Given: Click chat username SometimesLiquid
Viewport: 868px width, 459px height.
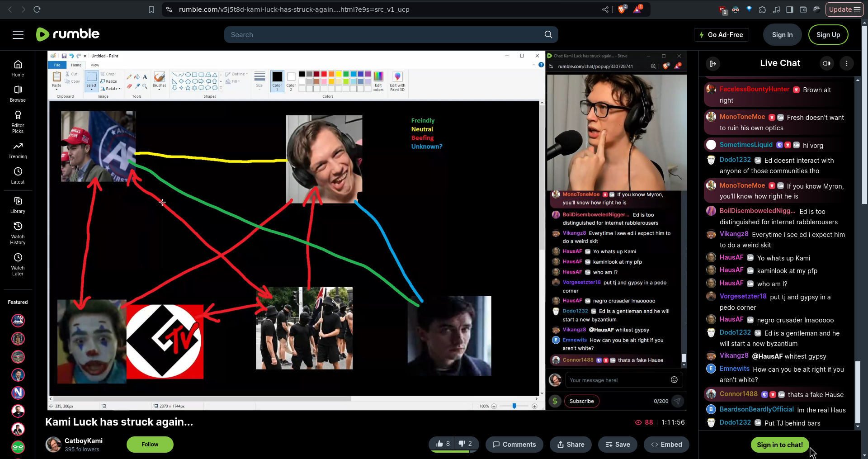Looking at the screenshot, I should (x=746, y=145).
